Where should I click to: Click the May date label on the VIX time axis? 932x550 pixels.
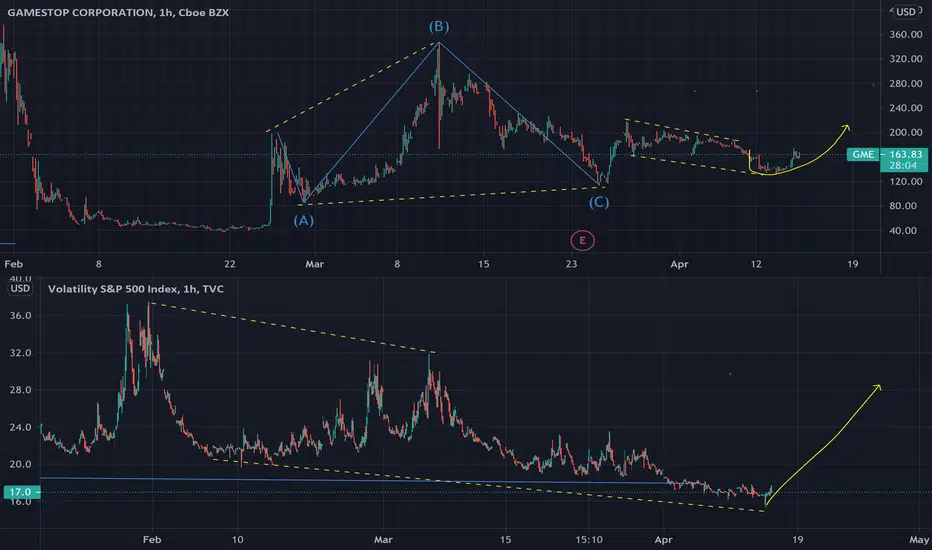point(919,540)
